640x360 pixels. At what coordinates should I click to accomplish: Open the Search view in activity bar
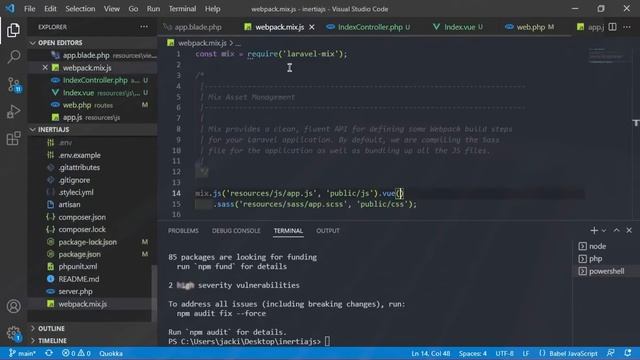click(13, 57)
